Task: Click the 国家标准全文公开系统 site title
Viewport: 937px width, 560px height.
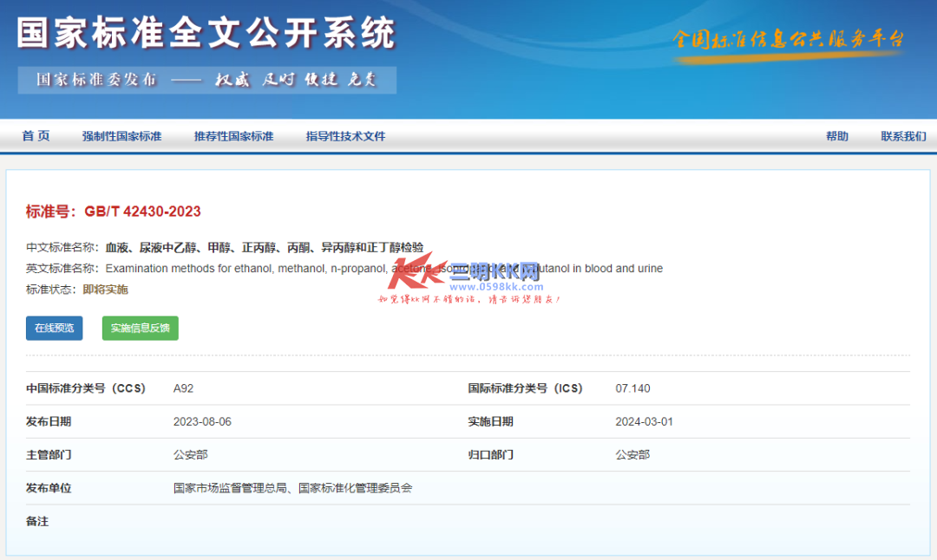Action: coord(206,33)
